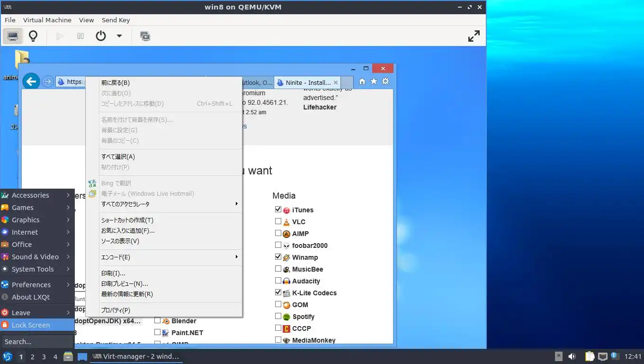Choose 最新の情報に更新(R) entry
The height and width of the screenshot is (364, 644).
click(x=164, y=294)
